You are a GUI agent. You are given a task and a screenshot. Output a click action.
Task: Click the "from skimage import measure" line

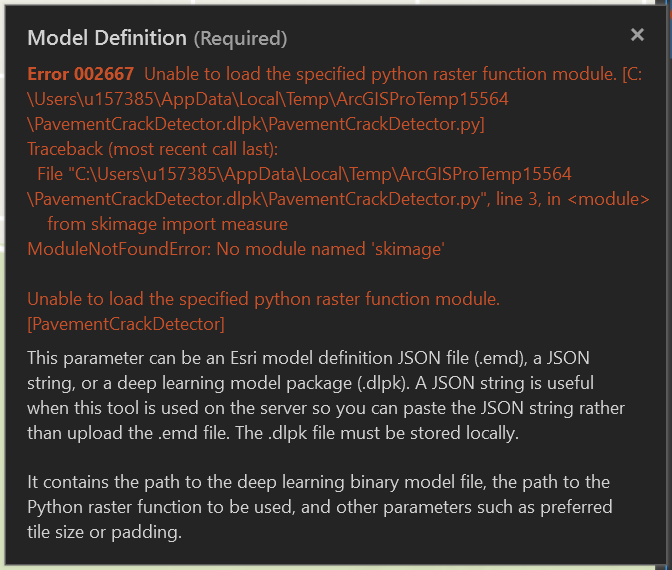(x=167, y=224)
